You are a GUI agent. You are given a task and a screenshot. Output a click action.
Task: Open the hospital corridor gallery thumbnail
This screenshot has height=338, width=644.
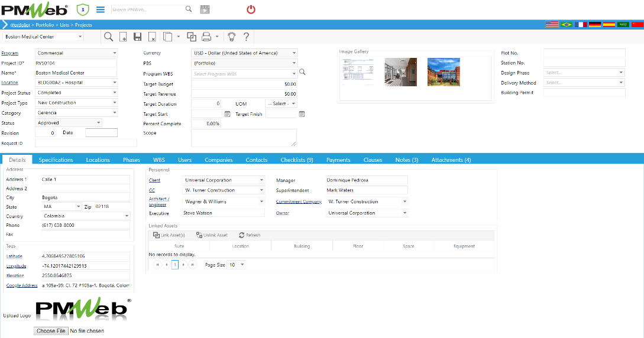pyautogui.click(x=400, y=71)
